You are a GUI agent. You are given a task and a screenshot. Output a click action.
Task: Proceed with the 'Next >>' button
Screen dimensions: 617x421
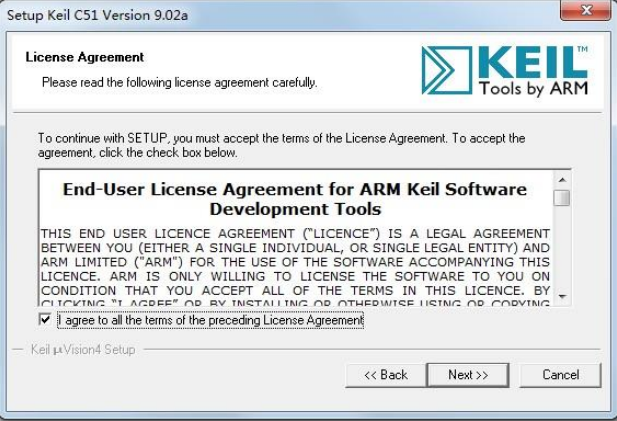coord(467,375)
